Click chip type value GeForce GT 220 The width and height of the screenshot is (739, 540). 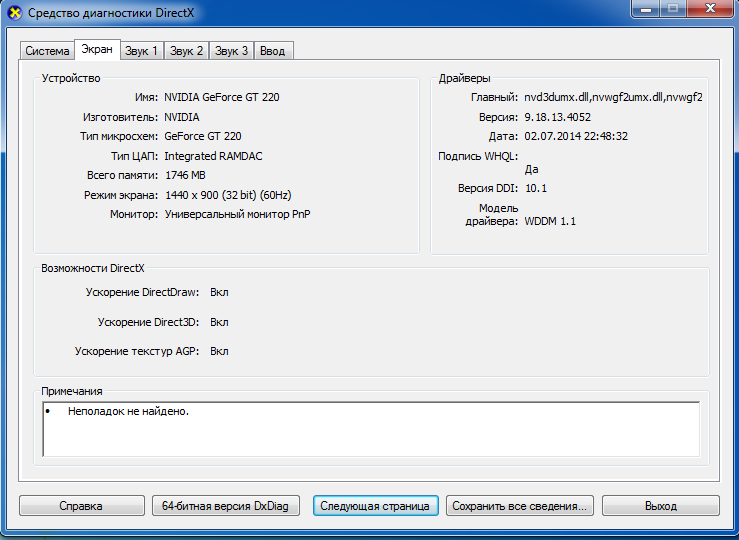pos(203,136)
